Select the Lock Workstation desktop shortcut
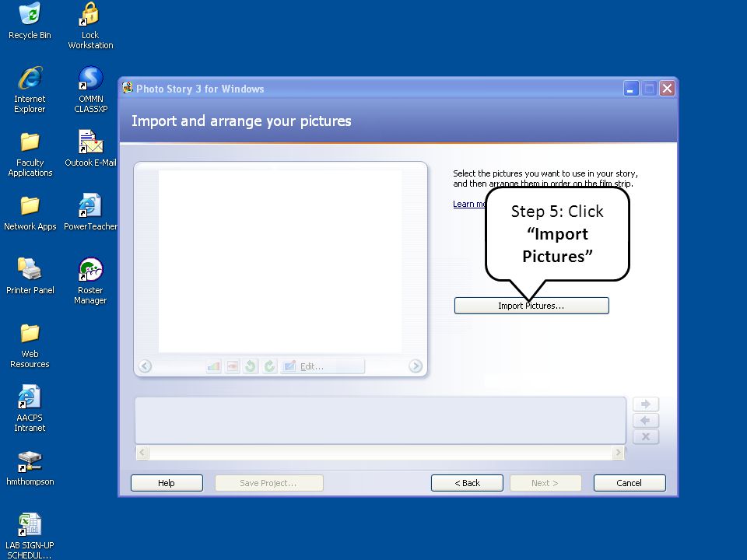Image resolution: width=747 pixels, height=560 pixels. point(90,25)
